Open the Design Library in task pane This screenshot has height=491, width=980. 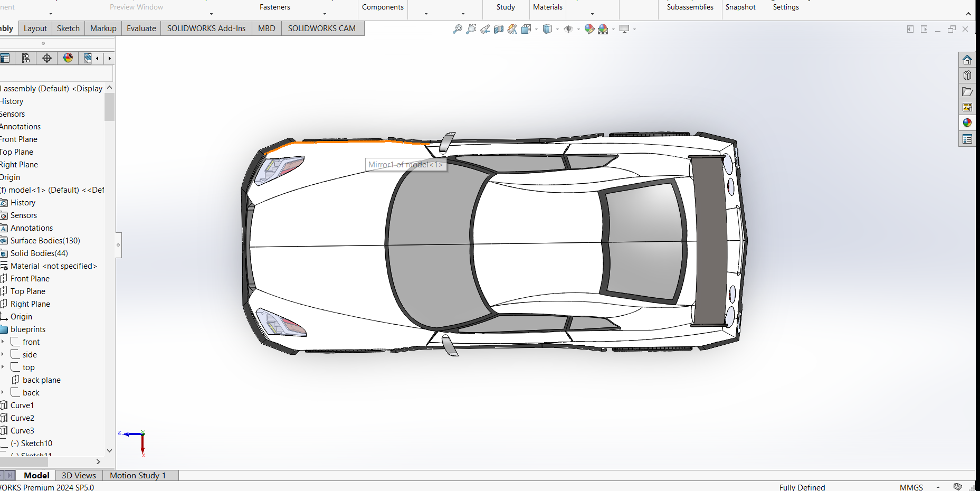967,75
